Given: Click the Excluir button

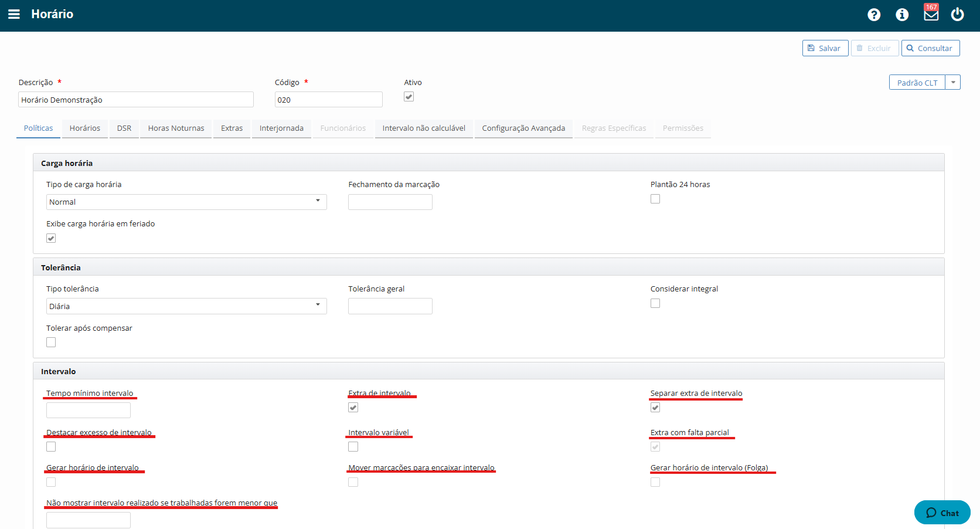Looking at the screenshot, I should (874, 48).
